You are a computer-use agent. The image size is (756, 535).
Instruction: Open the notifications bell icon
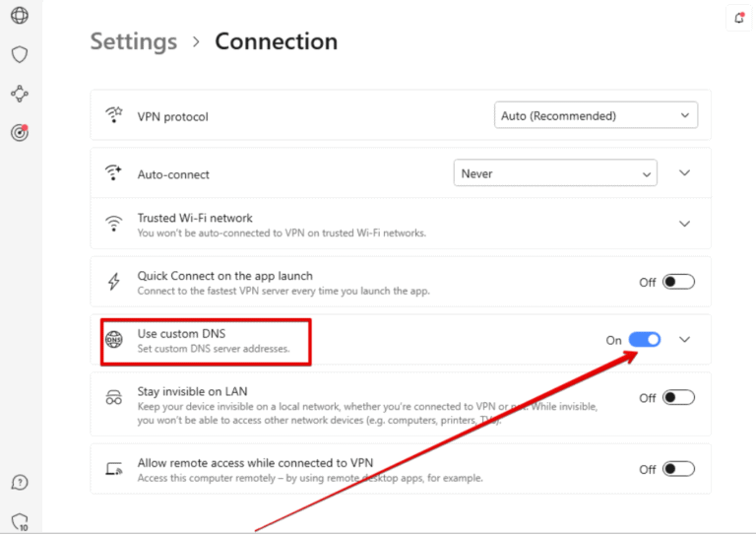point(739,17)
